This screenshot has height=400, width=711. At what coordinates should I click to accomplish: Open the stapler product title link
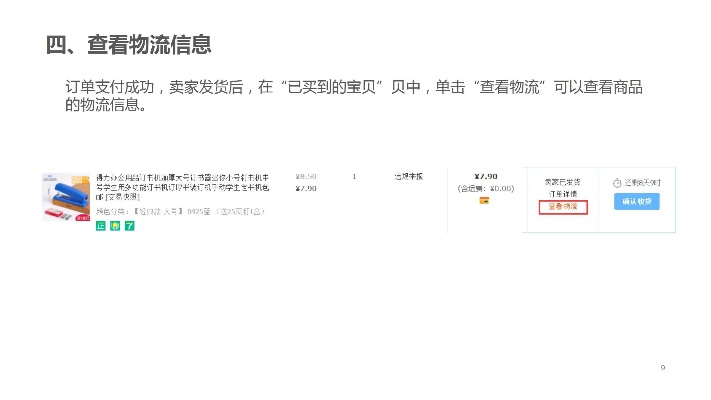click(181, 181)
